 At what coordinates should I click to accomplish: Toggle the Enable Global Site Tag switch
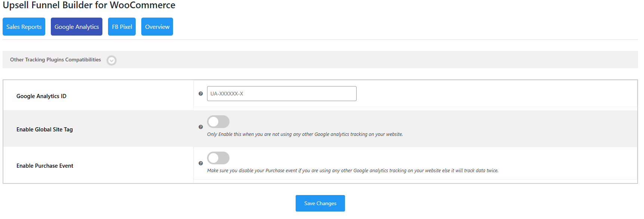tap(218, 122)
